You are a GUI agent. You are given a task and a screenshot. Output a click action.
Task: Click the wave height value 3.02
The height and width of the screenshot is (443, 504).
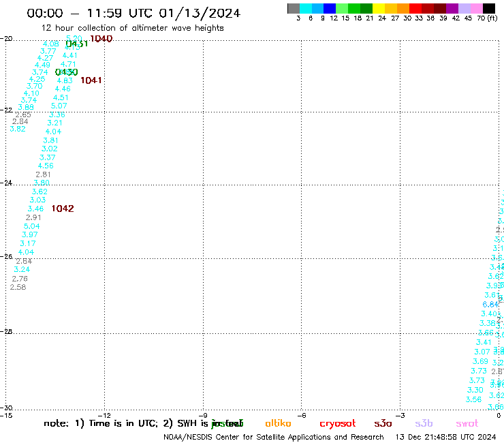point(50,149)
